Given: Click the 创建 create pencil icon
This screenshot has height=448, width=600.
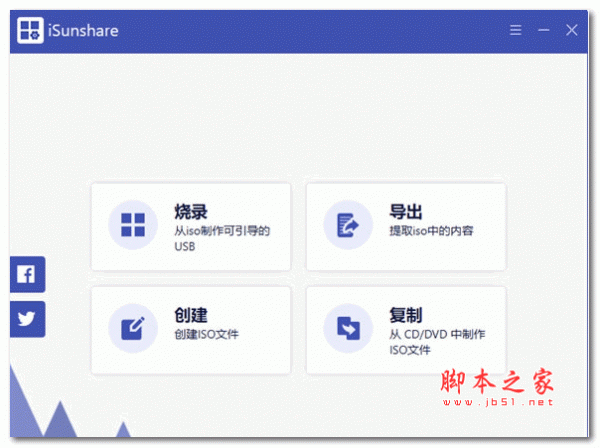Looking at the screenshot, I should [133, 328].
